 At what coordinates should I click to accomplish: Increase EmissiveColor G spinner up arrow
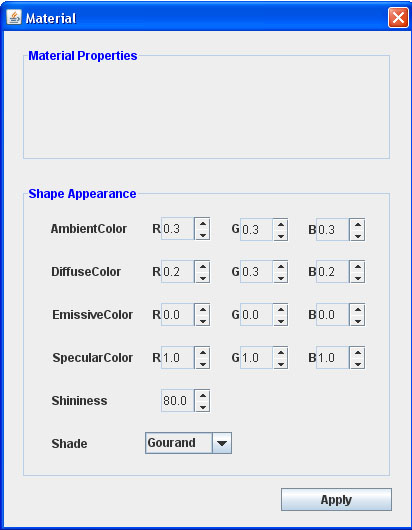click(x=281, y=309)
